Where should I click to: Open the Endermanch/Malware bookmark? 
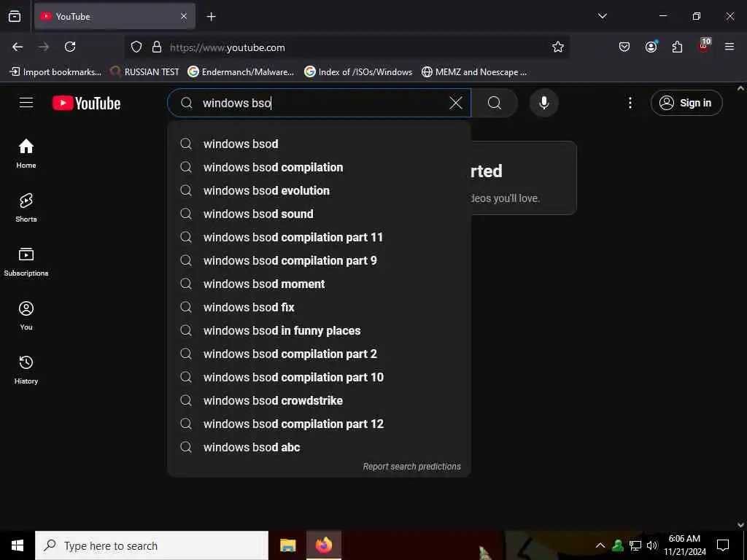coord(241,72)
